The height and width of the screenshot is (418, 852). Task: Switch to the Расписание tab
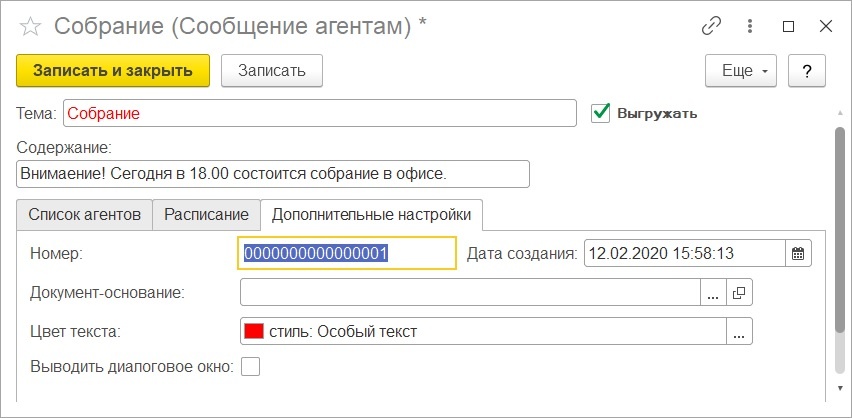click(x=206, y=214)
